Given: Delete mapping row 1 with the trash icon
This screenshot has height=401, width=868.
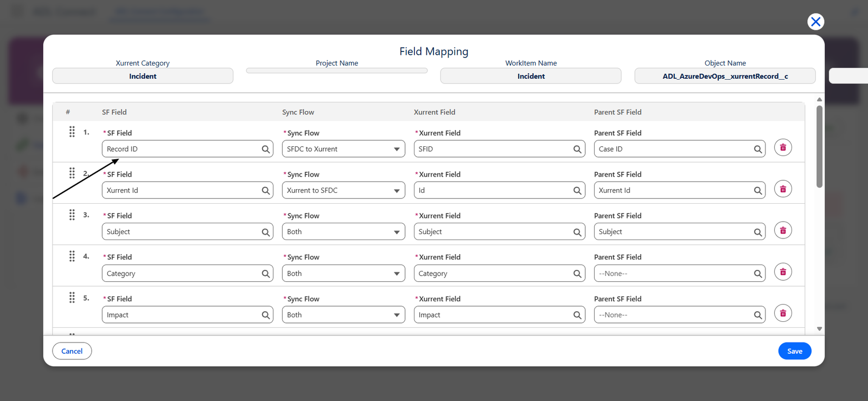Looking at the screenshot, I should coord(783,147).
